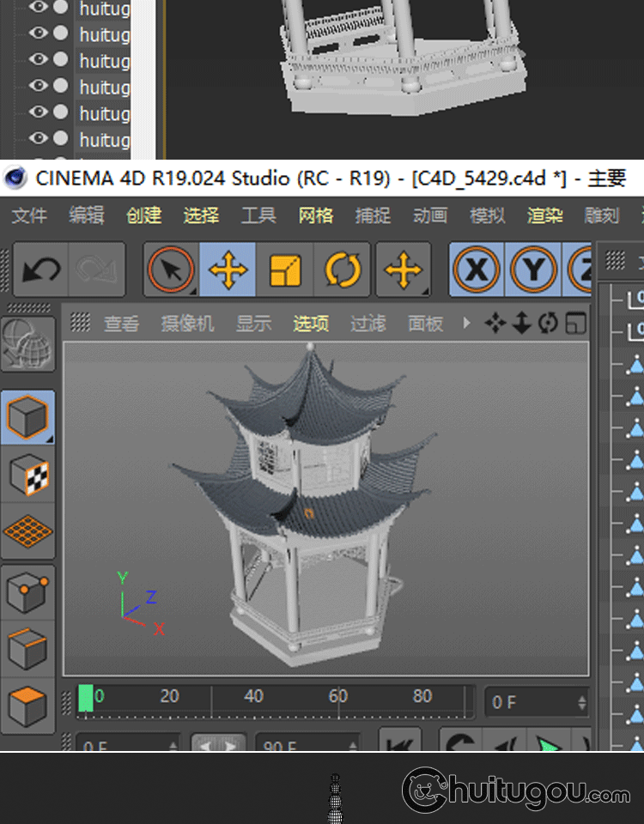644x824 pixels.
Task: Select the Live Selection tool
Action: pyautogui.click(x=171, y=270)
